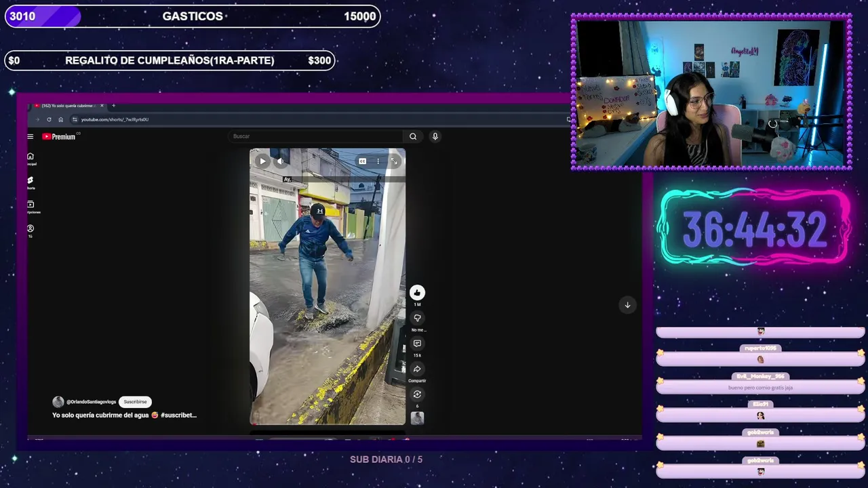
Task: Share the Short with Compartir icon
Action: click(x=417, y=369)
